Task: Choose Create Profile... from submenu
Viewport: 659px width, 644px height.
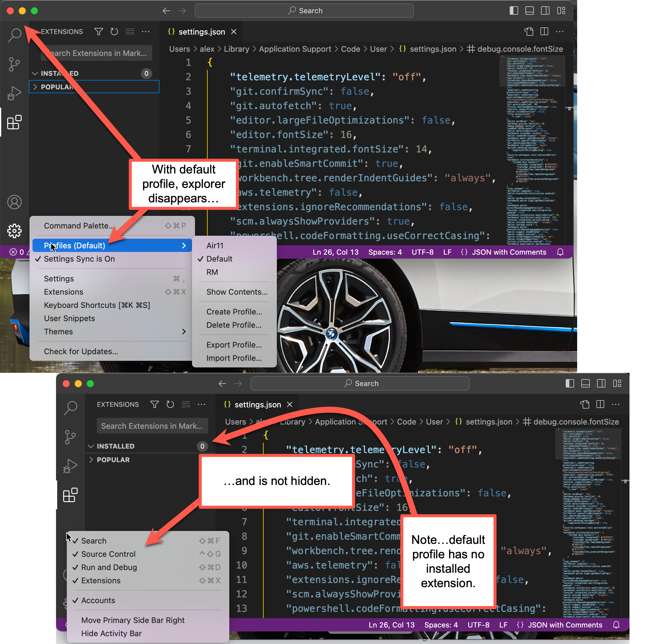Action: coord(234,311)
